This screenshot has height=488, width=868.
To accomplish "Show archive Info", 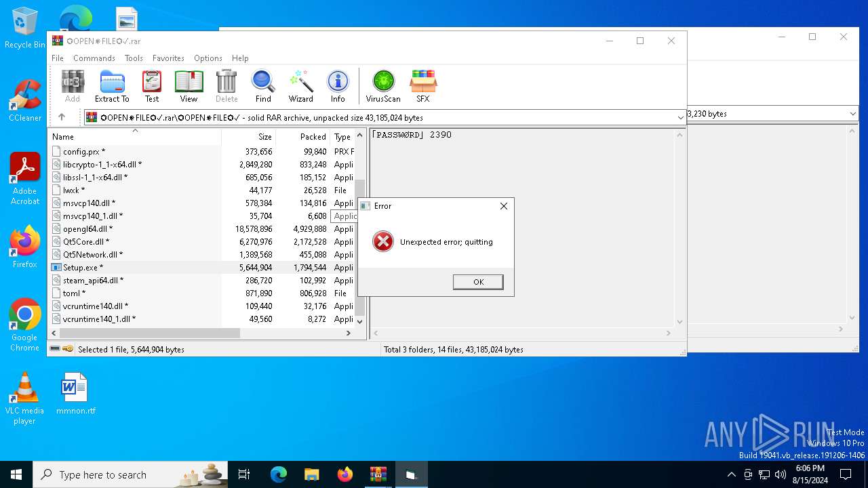I will click(338, 86).
